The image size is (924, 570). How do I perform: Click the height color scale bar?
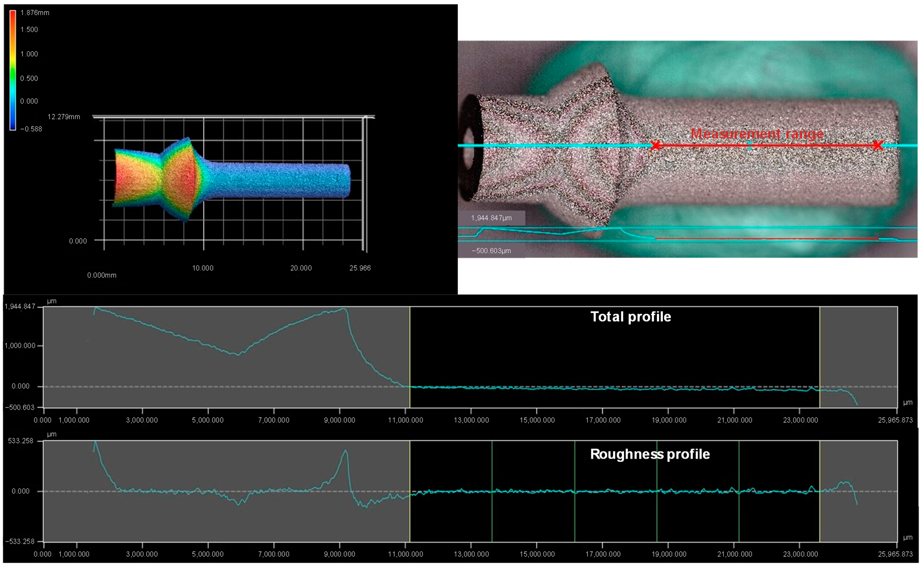[13, 70]
